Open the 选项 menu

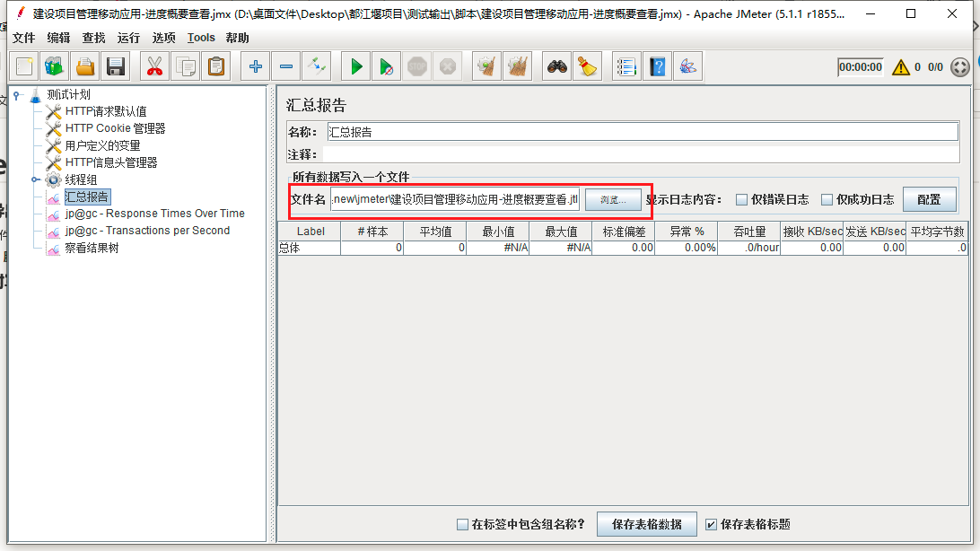tap(163, 38)
